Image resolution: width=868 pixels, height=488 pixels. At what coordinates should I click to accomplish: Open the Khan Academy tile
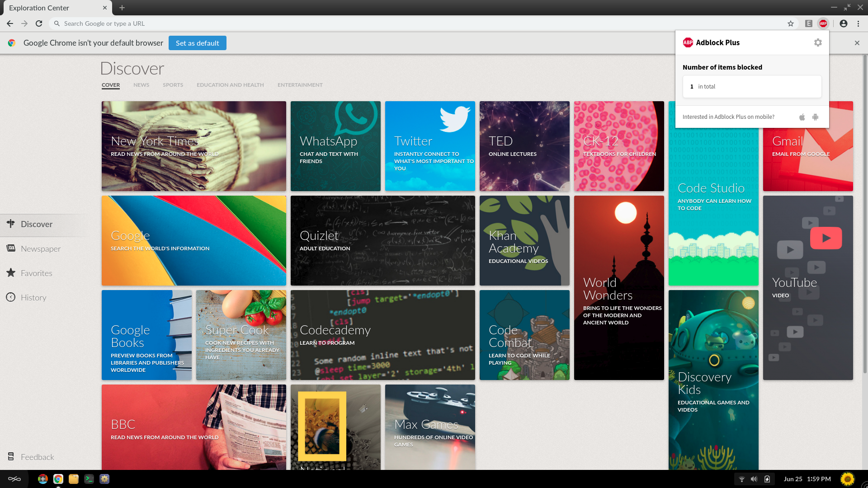[524, 240]
